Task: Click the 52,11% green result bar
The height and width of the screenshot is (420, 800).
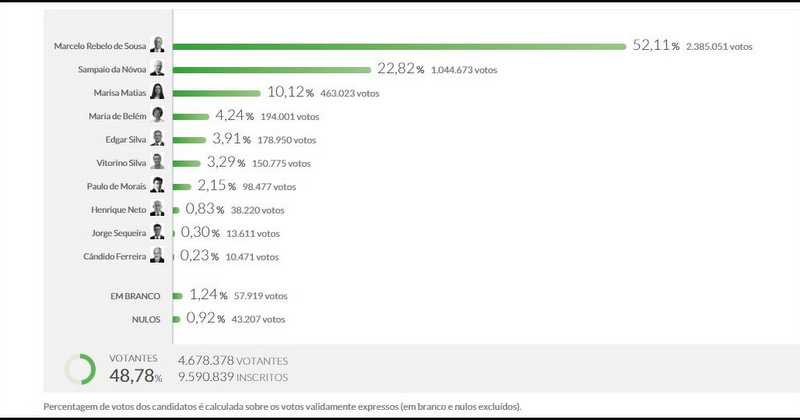Action: [400, 46]
